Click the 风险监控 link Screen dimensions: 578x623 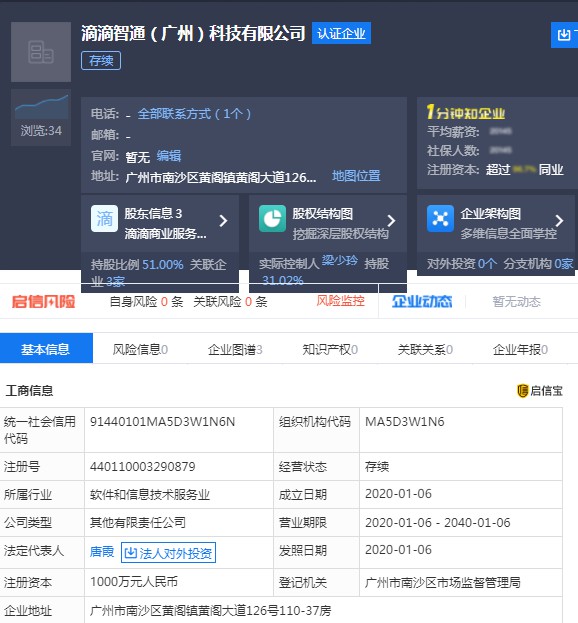pyautogui.click(x=340, y=301)
